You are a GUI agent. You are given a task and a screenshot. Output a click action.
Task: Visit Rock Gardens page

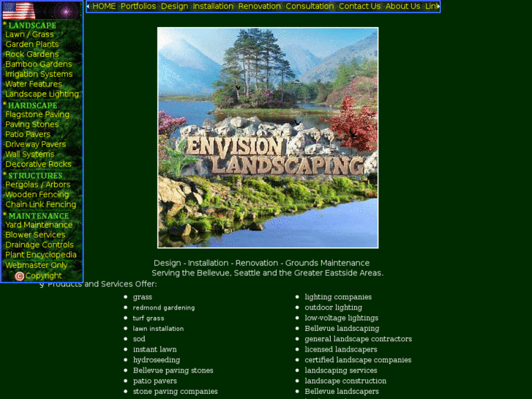click(x=32, y=54)
